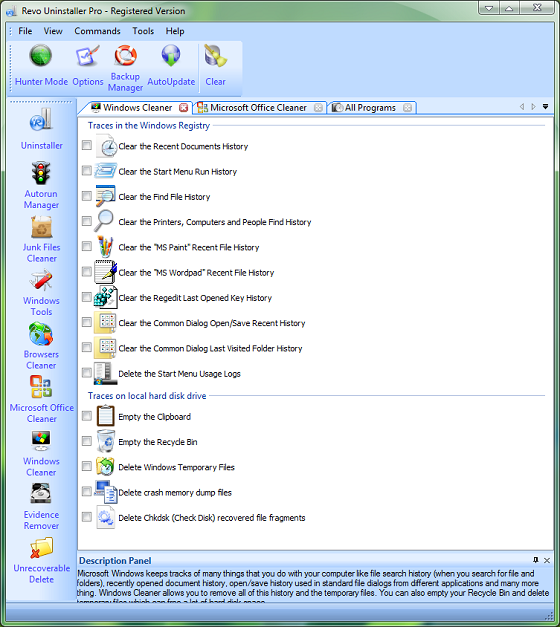Click the Windows Temporary Files icon
Screen dimensions: 560x627
point(106,467)
